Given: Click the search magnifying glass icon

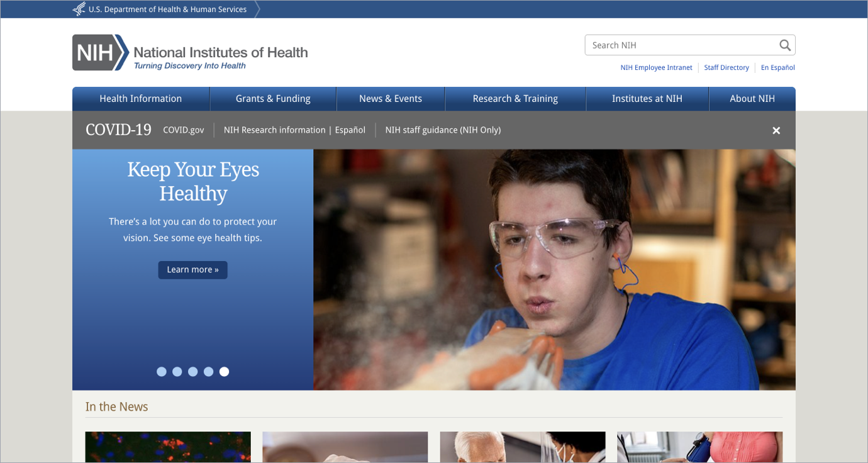Looking at the screenshot, I should tap(784, 45).
